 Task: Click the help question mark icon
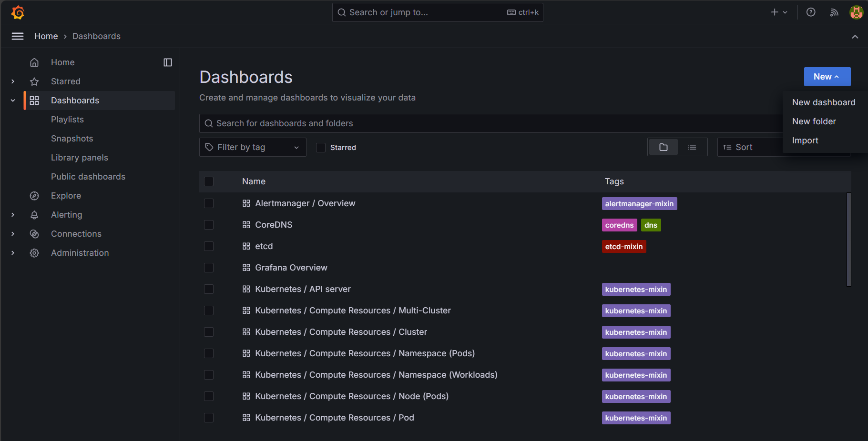point(811,12)
